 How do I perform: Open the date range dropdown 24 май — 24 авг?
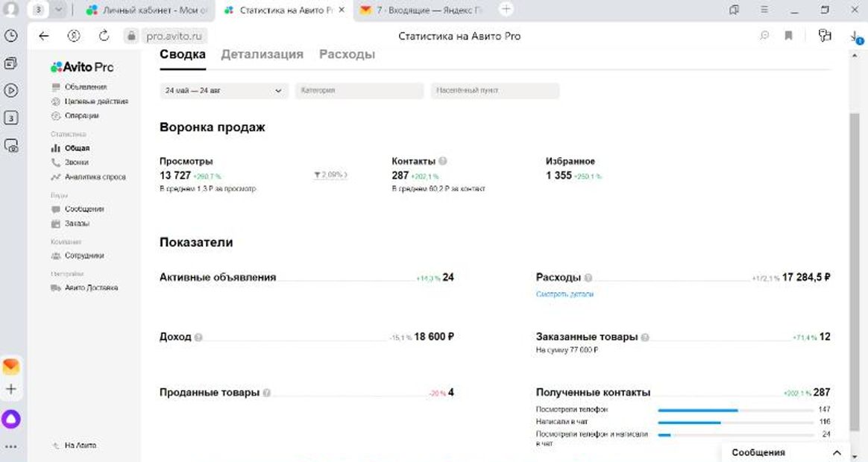(224, 90)
